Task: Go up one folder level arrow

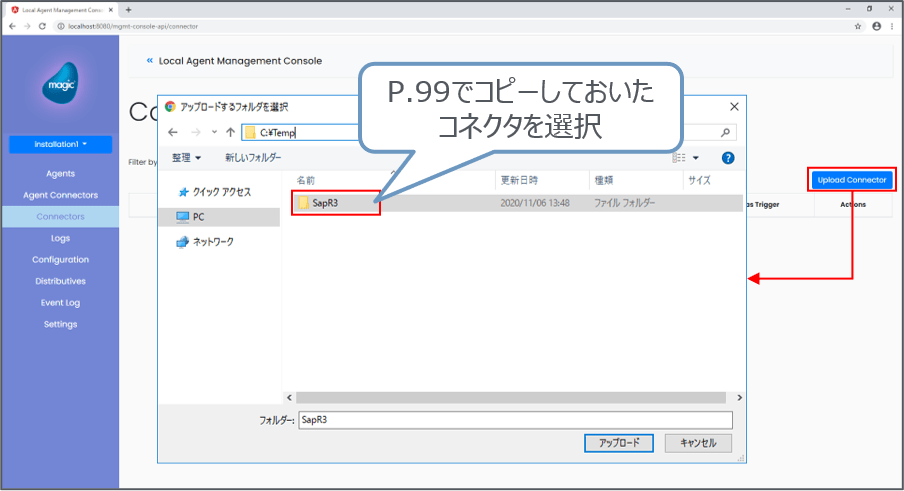Action: point(230,132)
